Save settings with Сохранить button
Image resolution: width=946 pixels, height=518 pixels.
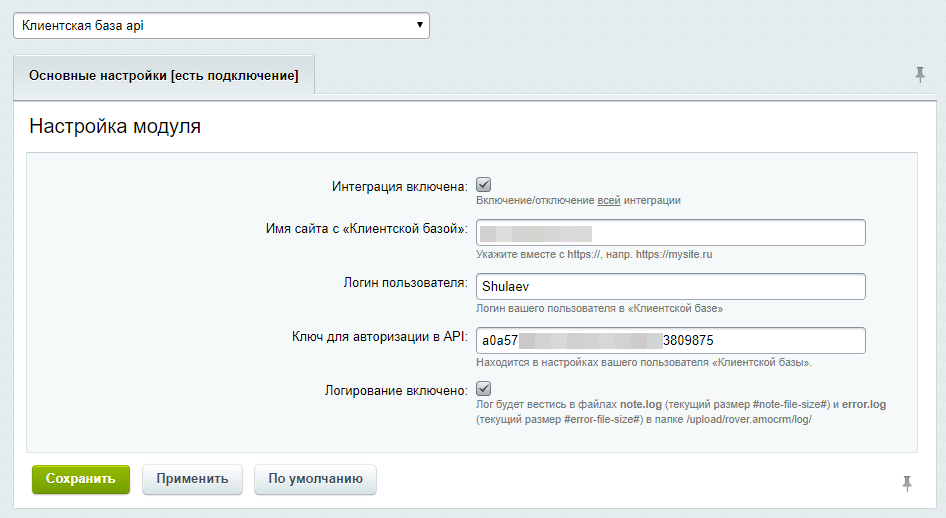[x=81, y=479]
